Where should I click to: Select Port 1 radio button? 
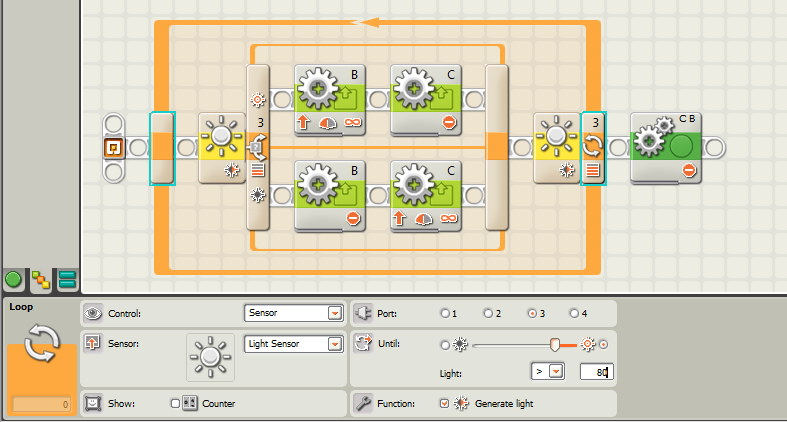(445, 313)
